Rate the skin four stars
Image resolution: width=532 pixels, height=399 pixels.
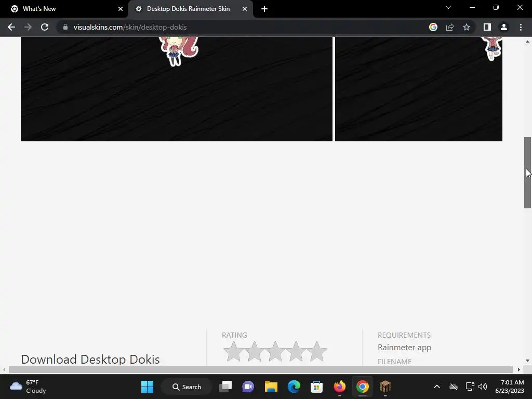click(x=296, y=352)
